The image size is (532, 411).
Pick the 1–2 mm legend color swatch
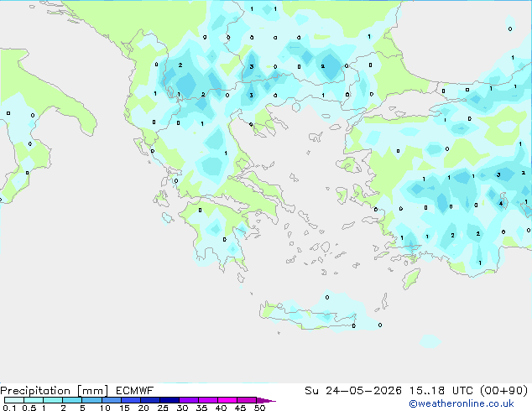pos(53,400)
